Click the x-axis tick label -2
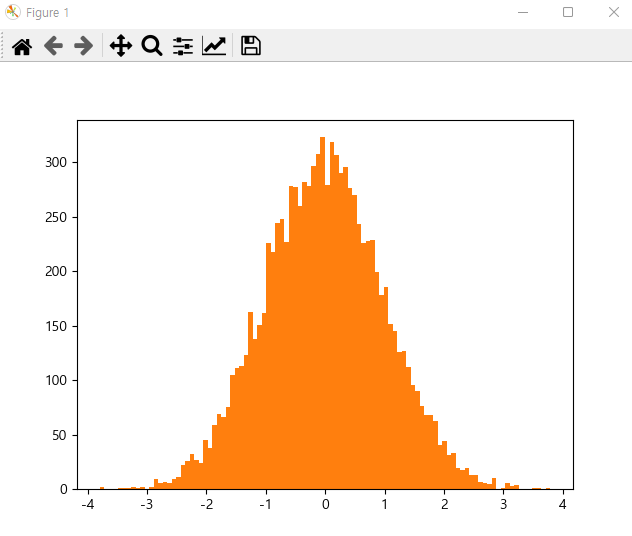 (x=206, y=504)
